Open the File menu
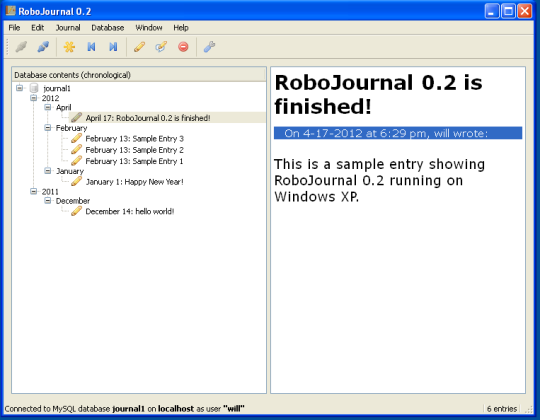Image resolution: width=540 pixels, height=420 pixels. [14, 28]
